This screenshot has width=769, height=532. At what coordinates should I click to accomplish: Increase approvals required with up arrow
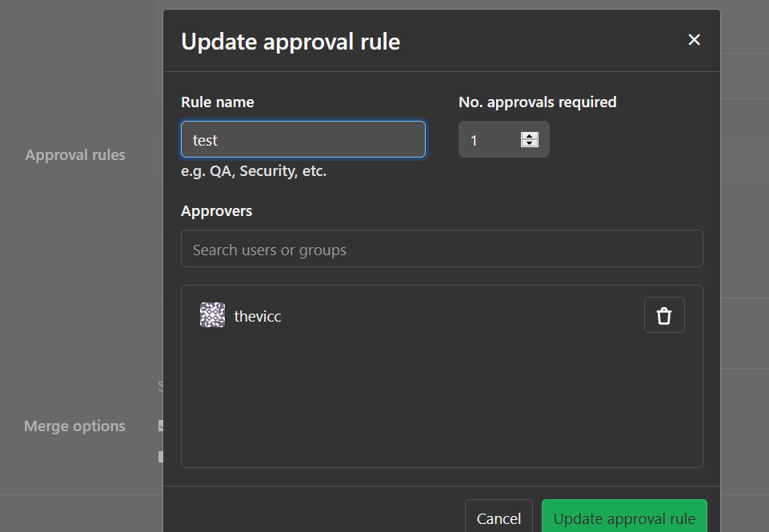click(x=530, y=135)
